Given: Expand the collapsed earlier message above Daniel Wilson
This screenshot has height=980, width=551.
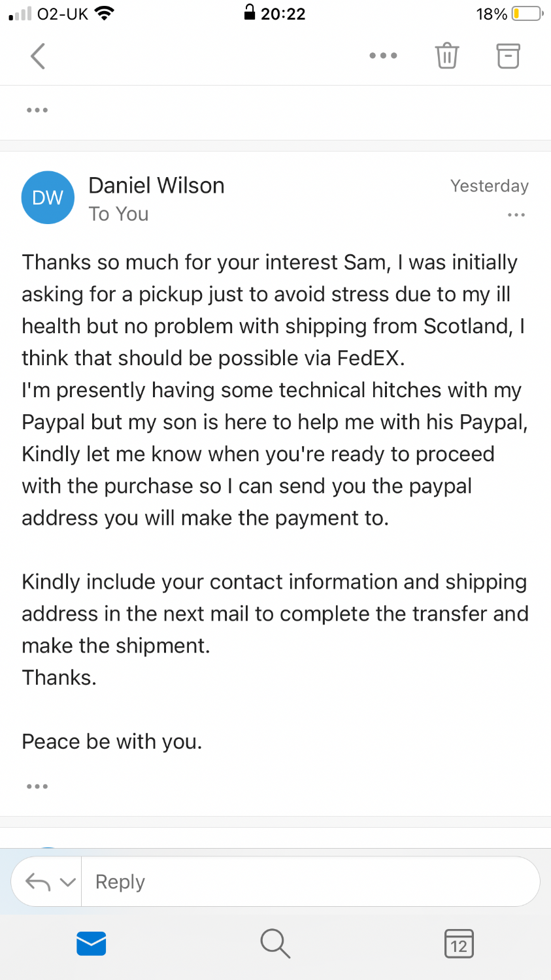Looking at the screenshot, I should pyautogui.click(x=37, y=110).
